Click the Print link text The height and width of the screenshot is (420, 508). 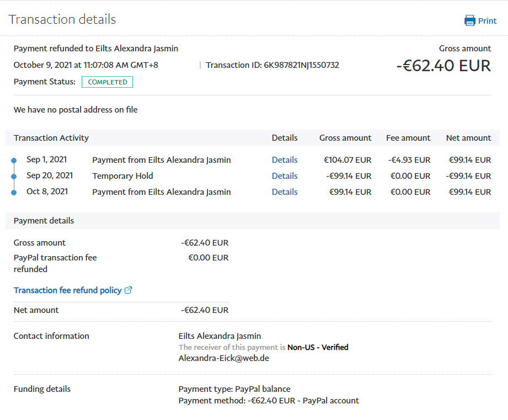(x=487, y=21)
